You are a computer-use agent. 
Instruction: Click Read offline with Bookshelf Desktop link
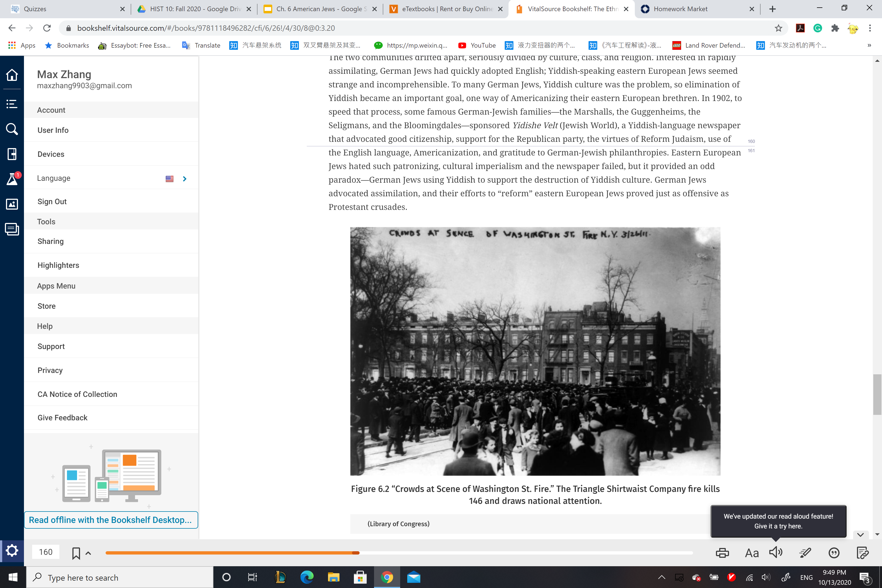click(x=111, y=520)
